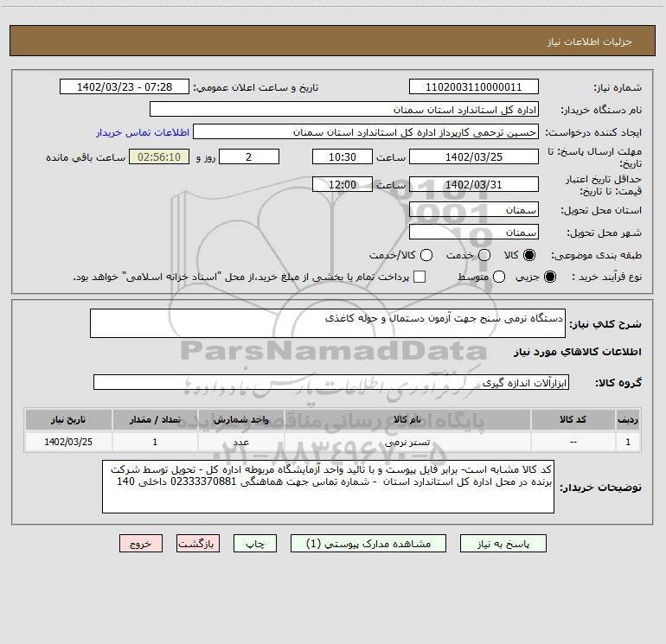
Task: Click the response deadline date 1402/03/25 field
Action: point(474,156)
